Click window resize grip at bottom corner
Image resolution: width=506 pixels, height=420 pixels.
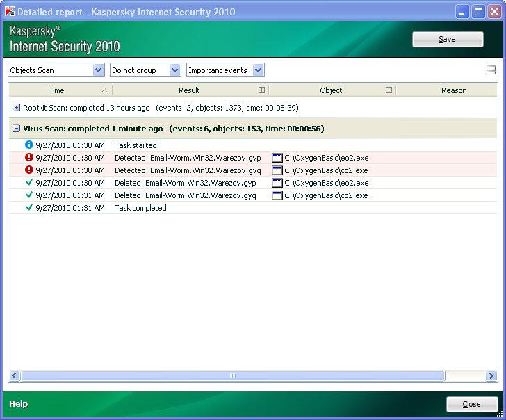point(500,414)
